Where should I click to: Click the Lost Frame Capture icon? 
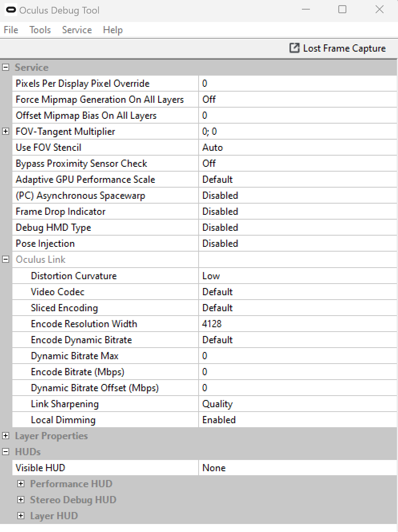(294, 48)
